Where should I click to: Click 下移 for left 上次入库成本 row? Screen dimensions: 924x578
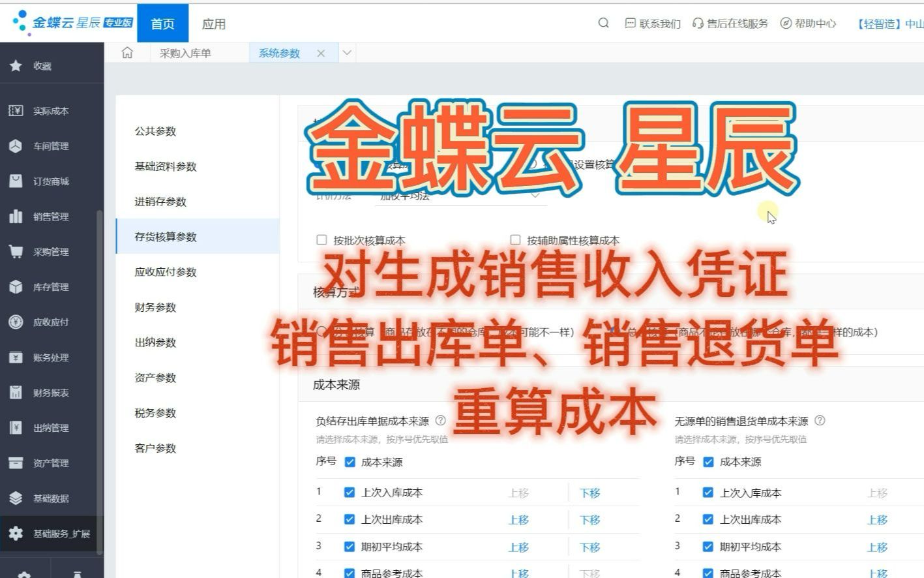(x=589, y=493)
